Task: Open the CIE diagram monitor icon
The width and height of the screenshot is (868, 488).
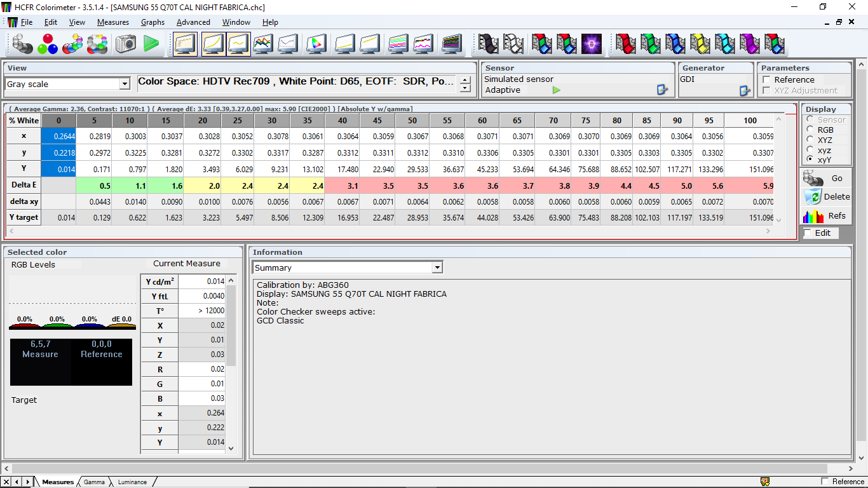Action: coord(316,44)
